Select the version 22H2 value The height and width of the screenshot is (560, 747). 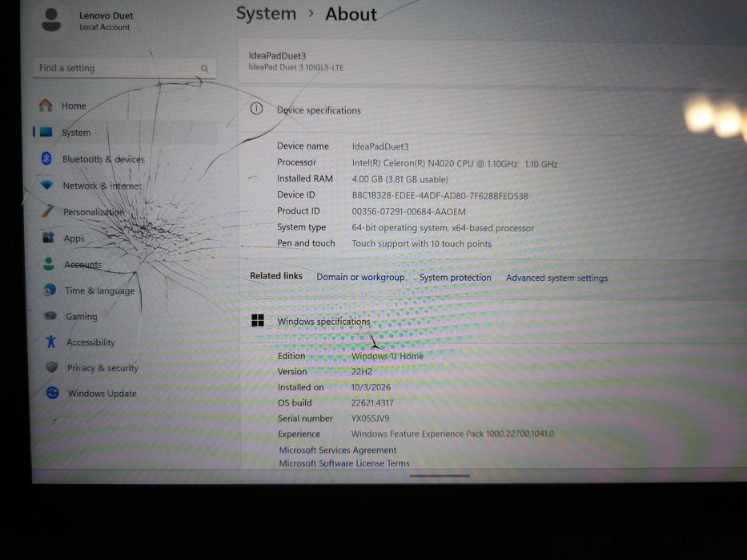tap(362, 371)
